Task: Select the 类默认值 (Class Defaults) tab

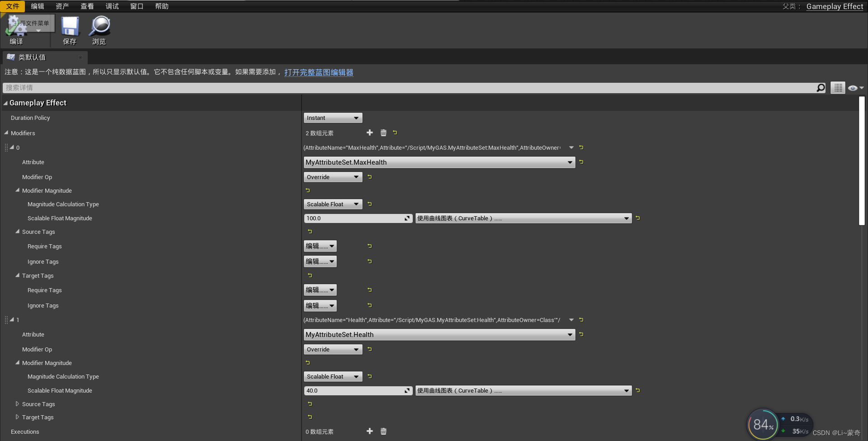Action: point(45,57)
